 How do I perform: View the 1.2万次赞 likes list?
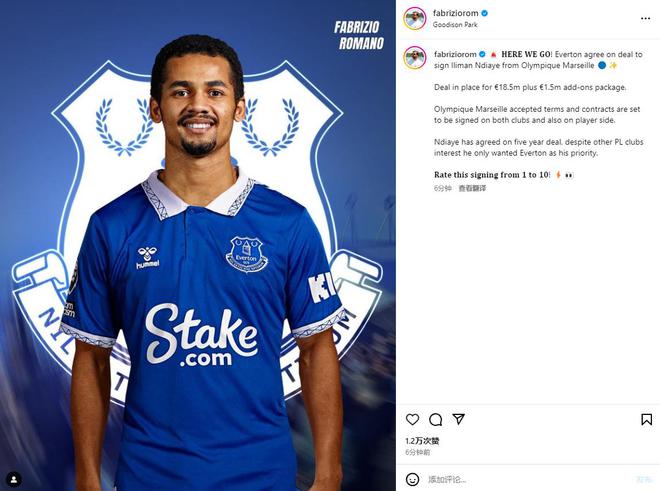coord(422,441)
